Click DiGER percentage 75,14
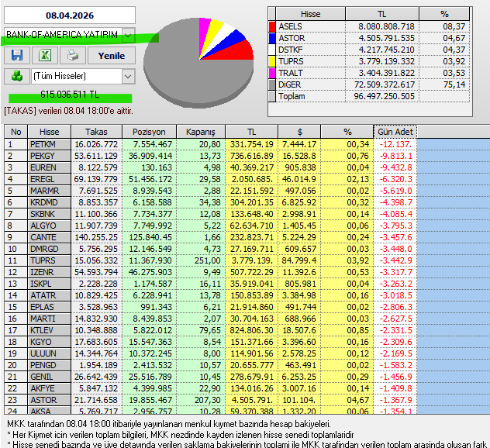The image size is (490, 448). coord(454,84)
